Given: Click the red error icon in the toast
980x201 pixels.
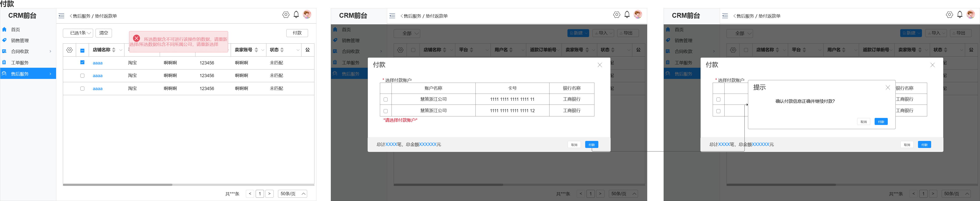Looking at the screenshot, I should (x=136, y=38).
